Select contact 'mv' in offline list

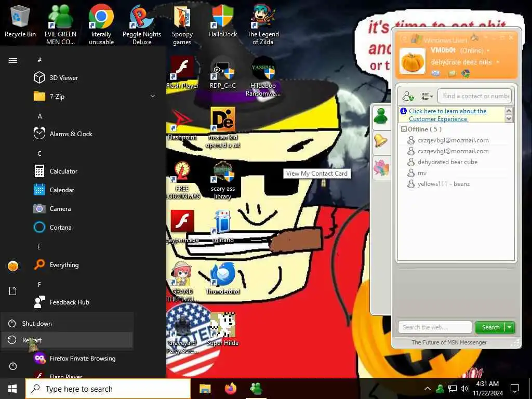click(422, 173)
